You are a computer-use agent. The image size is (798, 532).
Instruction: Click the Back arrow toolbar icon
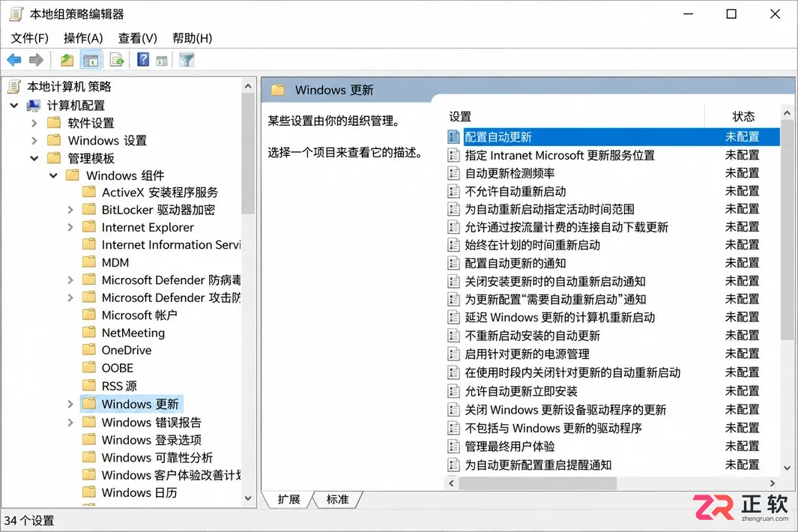point(14,60)
